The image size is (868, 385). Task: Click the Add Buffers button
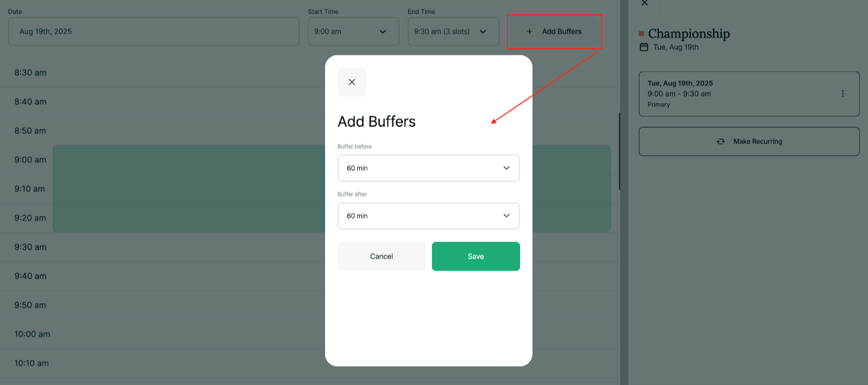[x=554, y=32]
